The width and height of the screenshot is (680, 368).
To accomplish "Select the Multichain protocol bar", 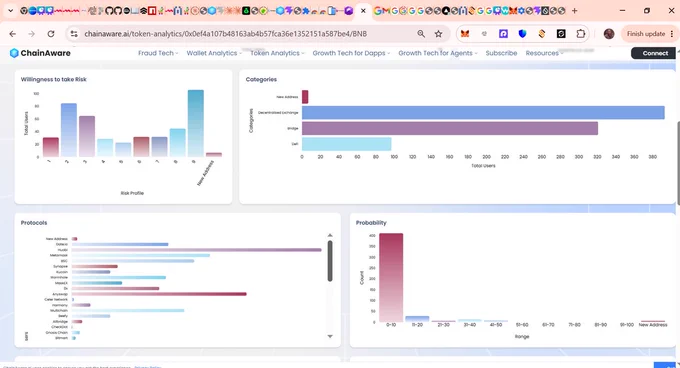I will click(128, 310).
